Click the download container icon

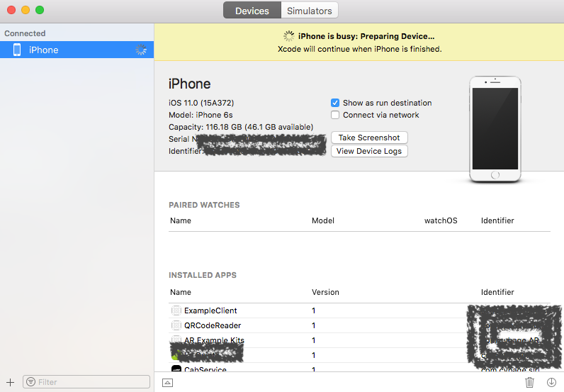[551, 382]
